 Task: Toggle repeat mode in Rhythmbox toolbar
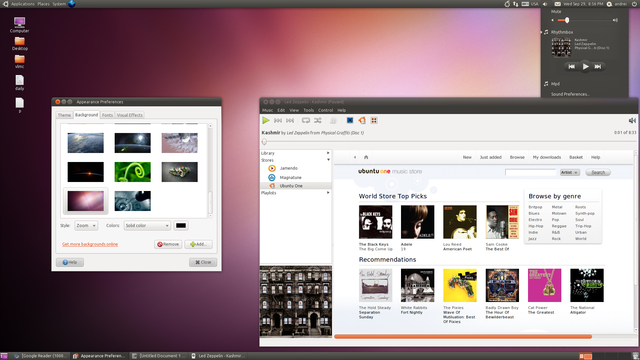tap(306, 120)
